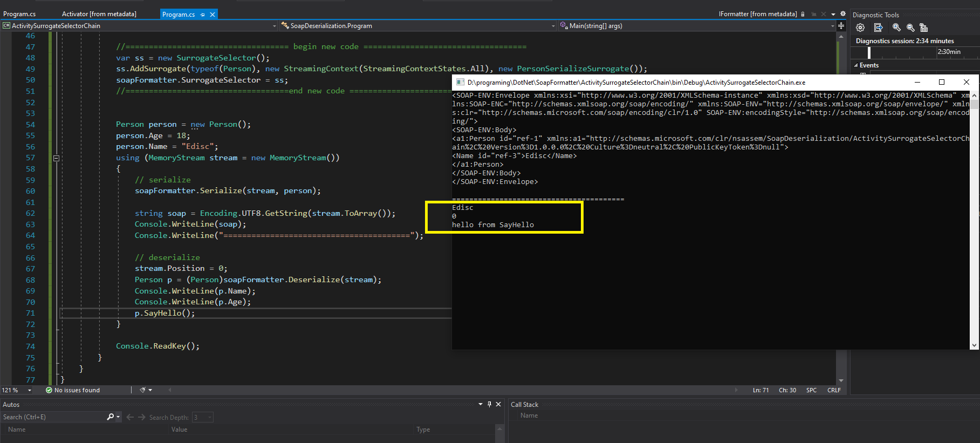
Task: Open the SoapDeserialization.Program class dropdown
Action: coord(553,25)
